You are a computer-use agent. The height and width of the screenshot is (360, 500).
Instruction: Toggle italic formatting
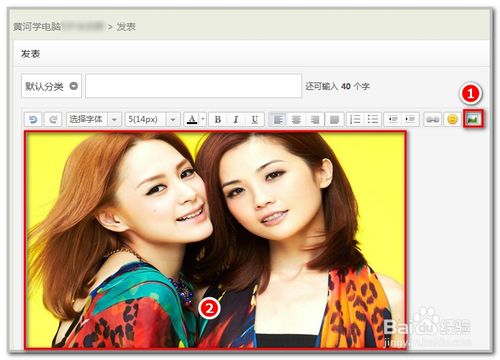(236, 119)
